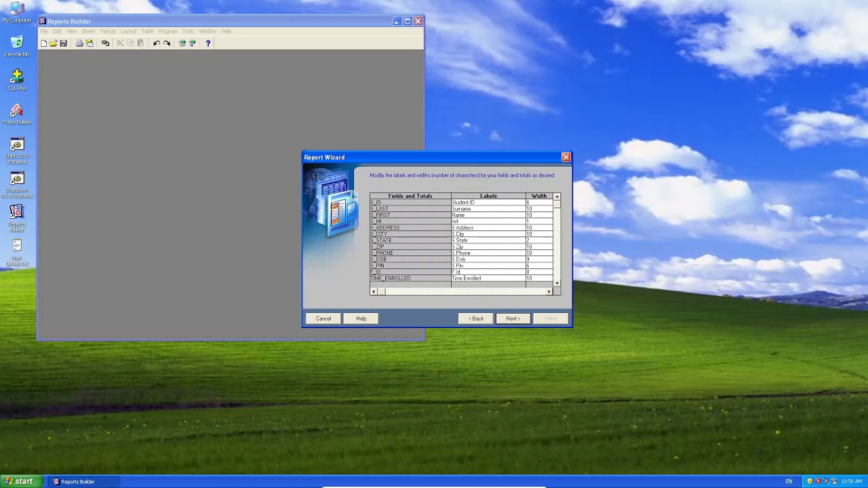Click the Cut scissors icon in toolbar
Viewport: 868px width, 488px height.
point(121,43)
